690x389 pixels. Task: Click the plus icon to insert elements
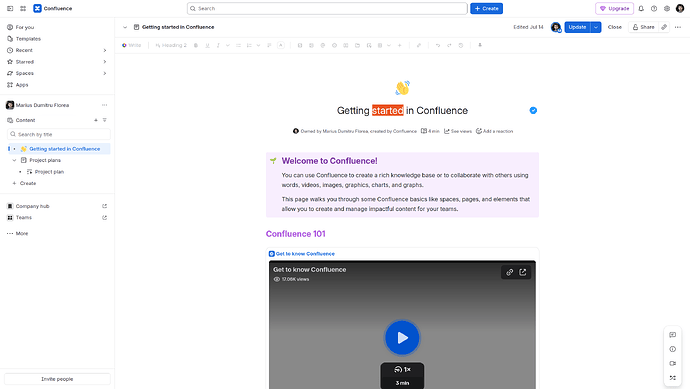[400, 45]
